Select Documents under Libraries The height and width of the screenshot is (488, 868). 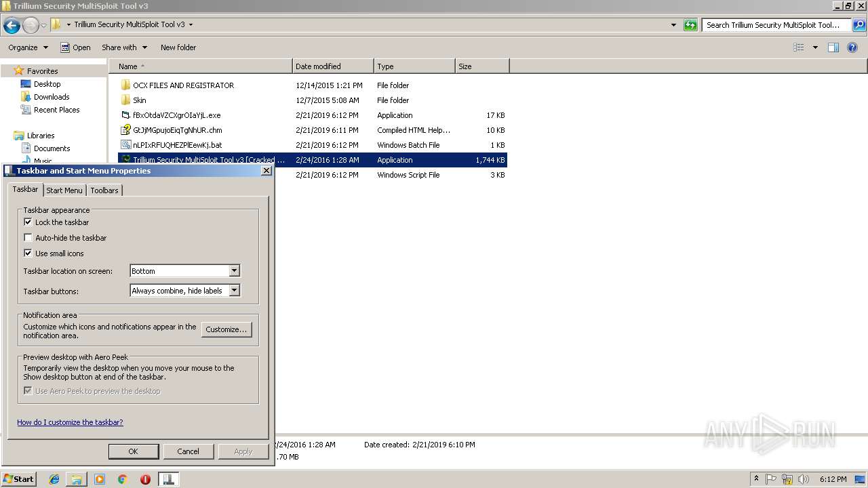point(52,148)
